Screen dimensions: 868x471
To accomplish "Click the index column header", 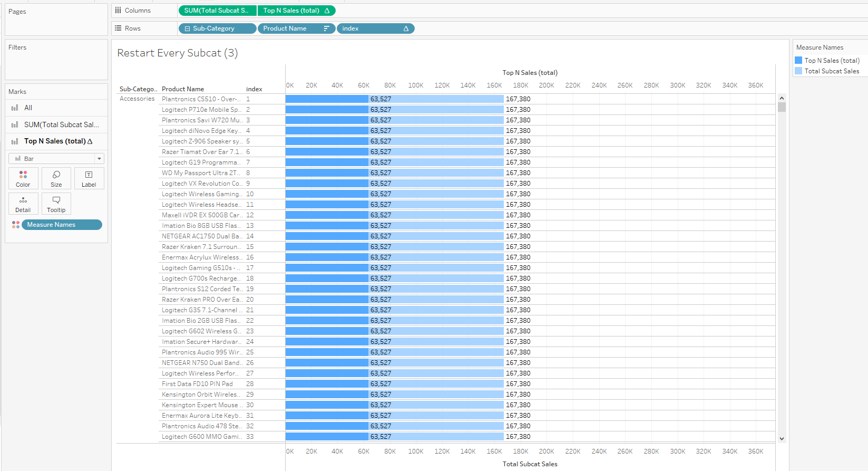I will point(254,89).
